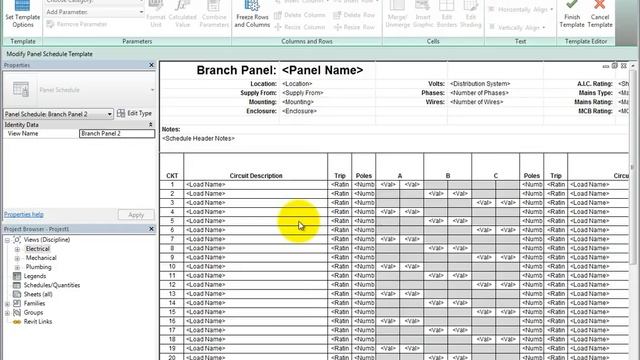The image size is (640, 360).
Task: Click the MCB Rating: label cell
Action: [x=595, y=111]
